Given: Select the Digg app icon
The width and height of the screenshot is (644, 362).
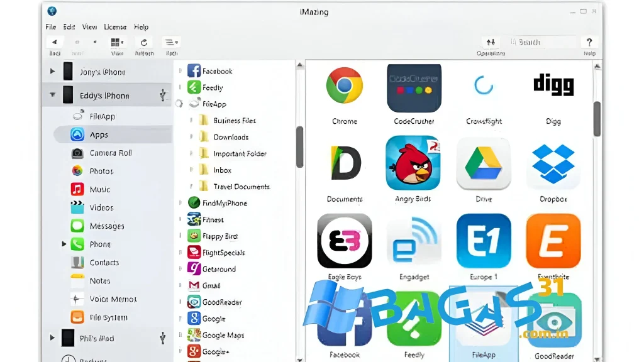Looking at the screenshot, I should click(553, 85).
